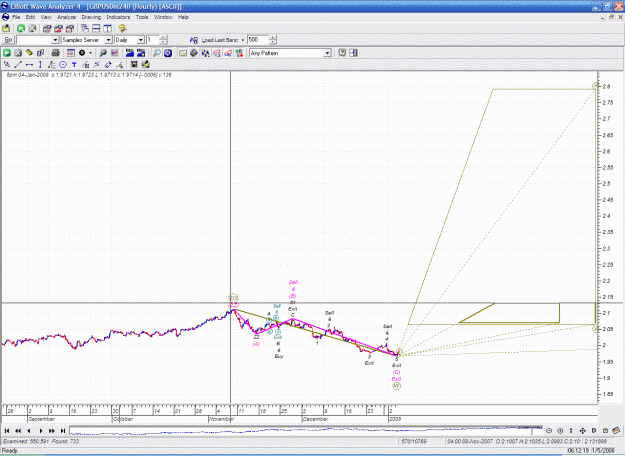Click the four-way pan arrows icon at bottom
This screenshot has height=456, width=625.
click(x=582, y=430)
